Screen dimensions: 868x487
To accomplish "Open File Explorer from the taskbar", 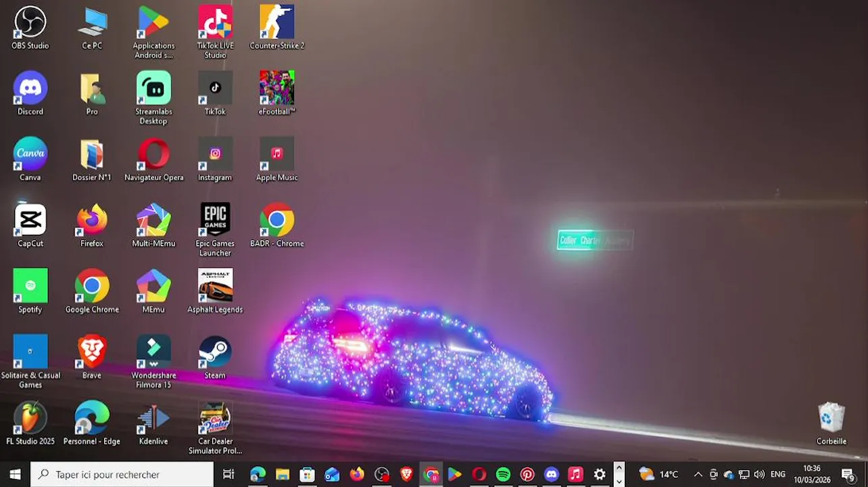I will pos(283,474).
